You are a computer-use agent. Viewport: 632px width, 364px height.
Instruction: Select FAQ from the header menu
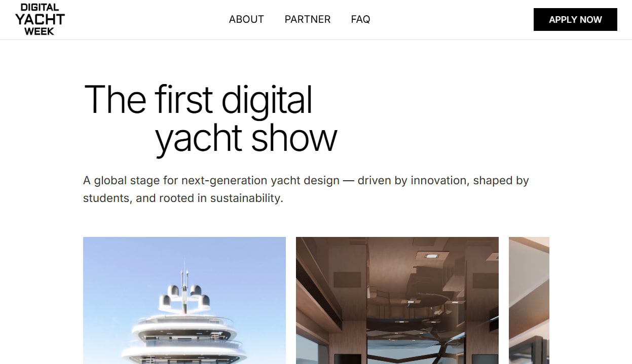click(360, 19)
